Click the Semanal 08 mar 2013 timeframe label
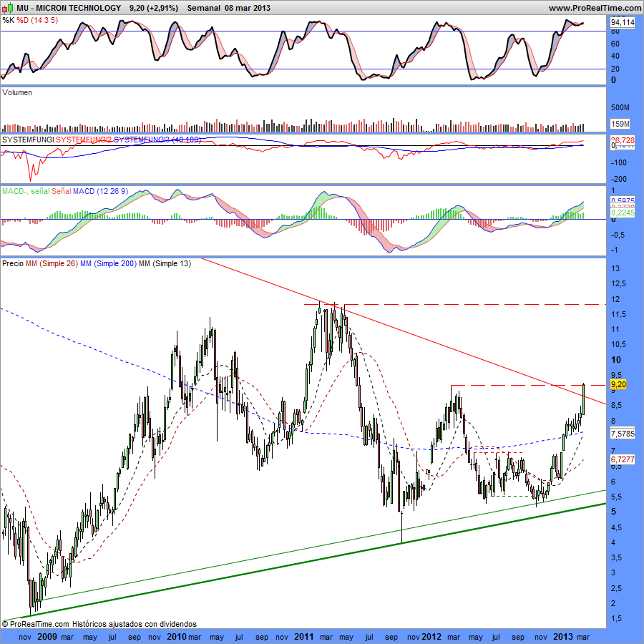 click(229, 8)
